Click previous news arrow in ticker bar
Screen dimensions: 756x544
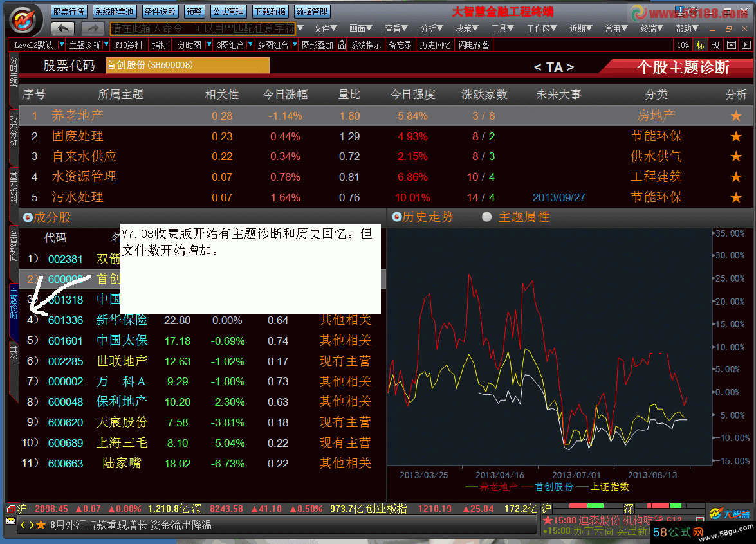pos(23,525)
